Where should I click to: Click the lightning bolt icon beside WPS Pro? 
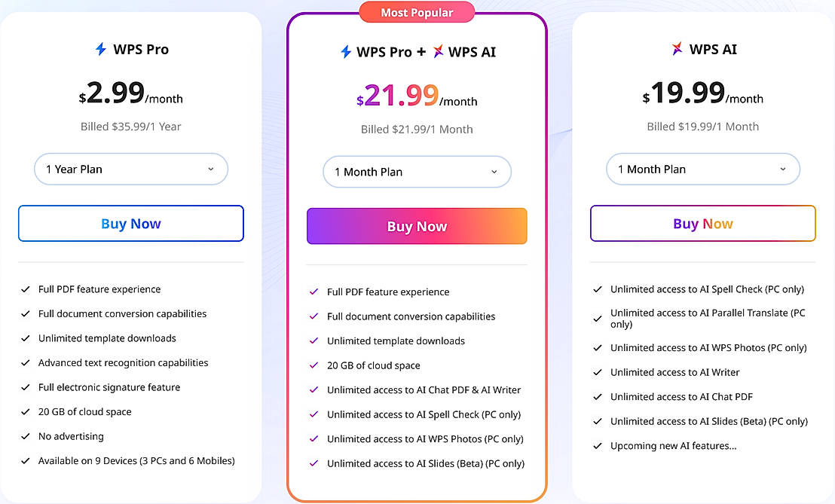pos(101,50)
